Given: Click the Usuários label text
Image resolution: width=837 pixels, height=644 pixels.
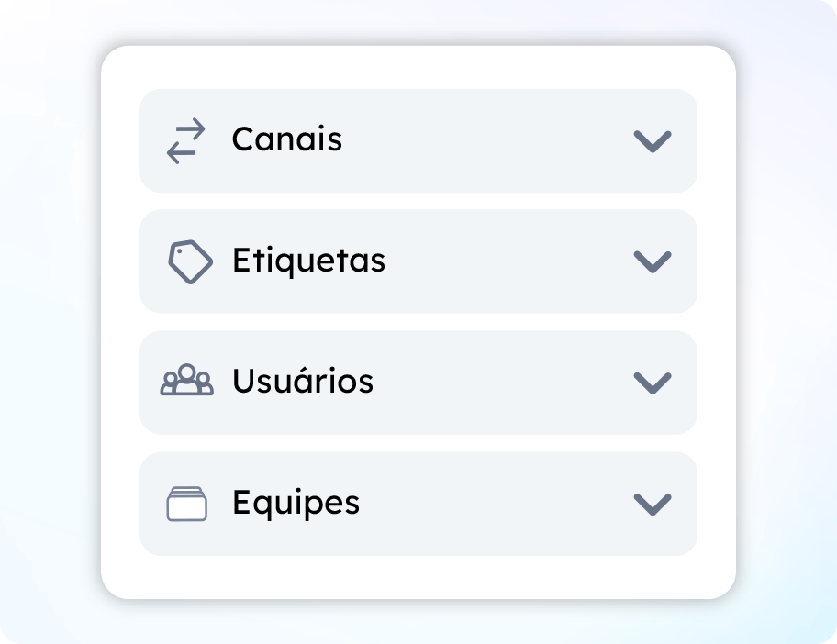Looking at the screenshot, I should point(302,381).
